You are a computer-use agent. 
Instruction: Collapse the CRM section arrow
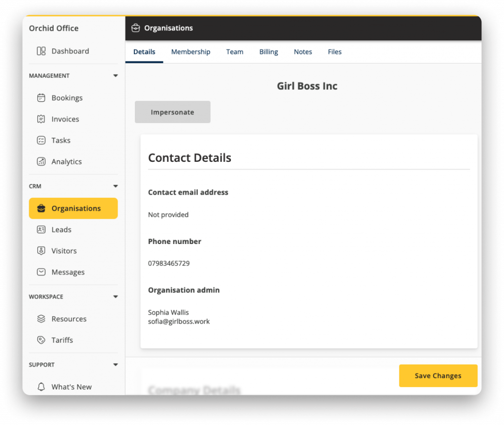pos(115,186)
